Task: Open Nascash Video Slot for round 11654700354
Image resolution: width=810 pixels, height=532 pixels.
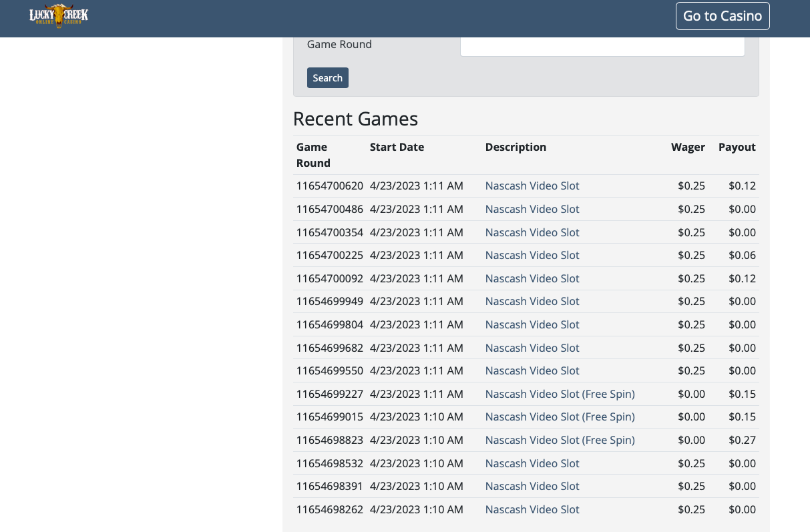Action: point(532,232)
